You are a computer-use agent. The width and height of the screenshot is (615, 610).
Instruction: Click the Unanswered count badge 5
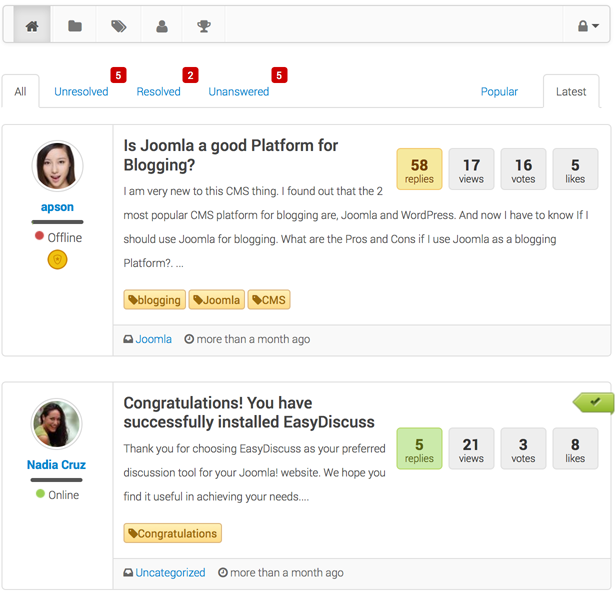279,75
